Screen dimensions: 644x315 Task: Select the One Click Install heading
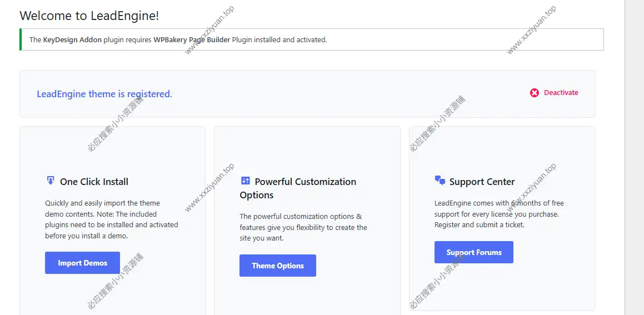[94, 182]
